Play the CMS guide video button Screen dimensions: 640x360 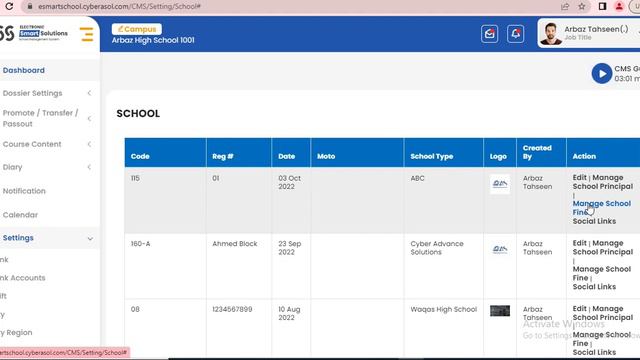coord(602,73)
